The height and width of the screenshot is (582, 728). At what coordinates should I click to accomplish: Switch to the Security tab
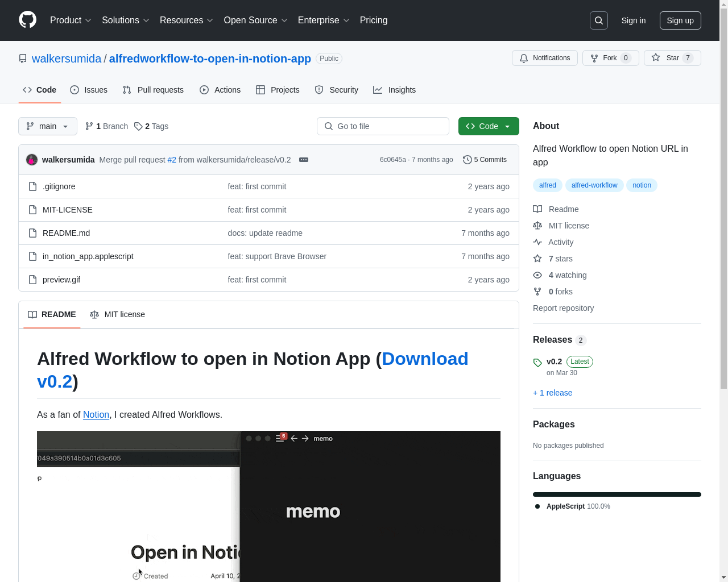(x=337, y=90)
